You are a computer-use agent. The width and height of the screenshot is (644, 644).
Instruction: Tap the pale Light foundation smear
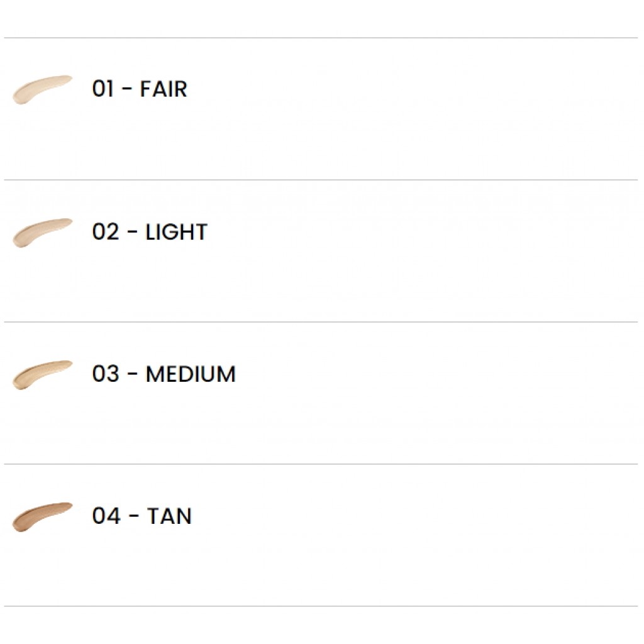42,232
